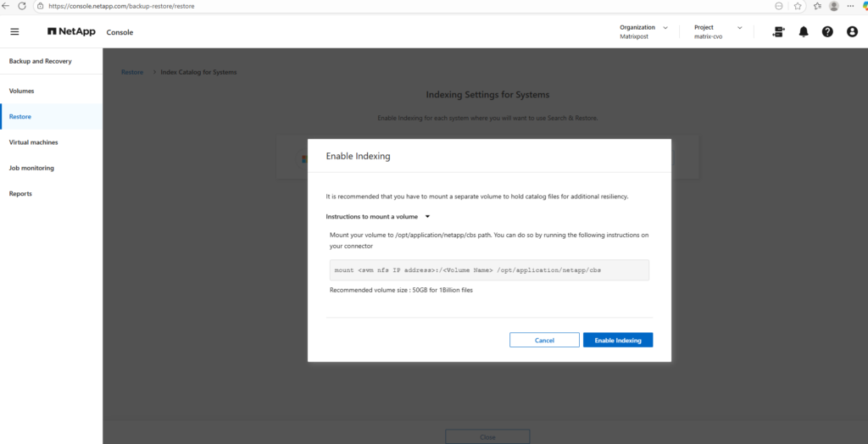Select Restore in sidebar
The height and width of the screenshot is (444, 868).
51,117
